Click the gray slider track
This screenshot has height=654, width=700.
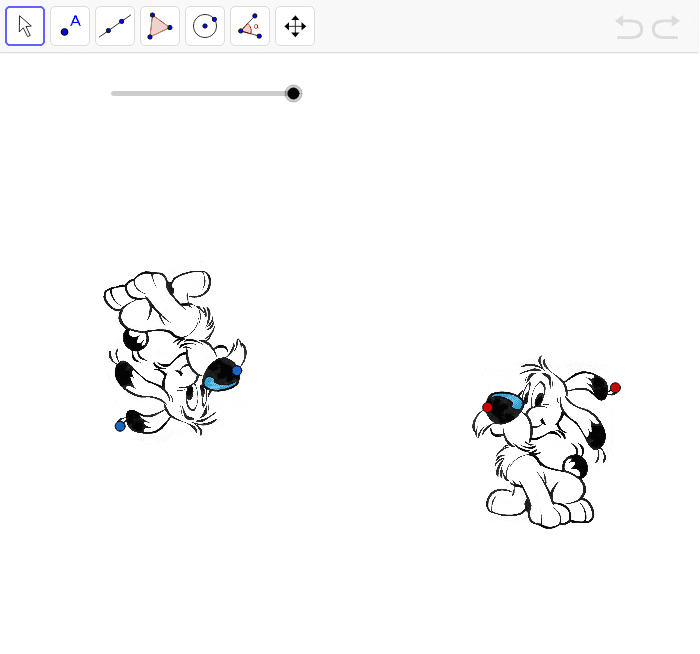(x=202, y=94)
